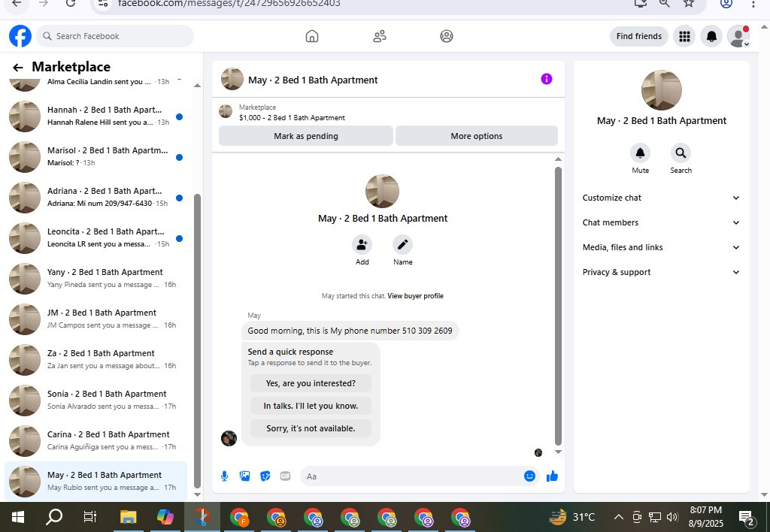Show hidden system tray icons chevron
The image size is (770, 532).
[619, 517]
